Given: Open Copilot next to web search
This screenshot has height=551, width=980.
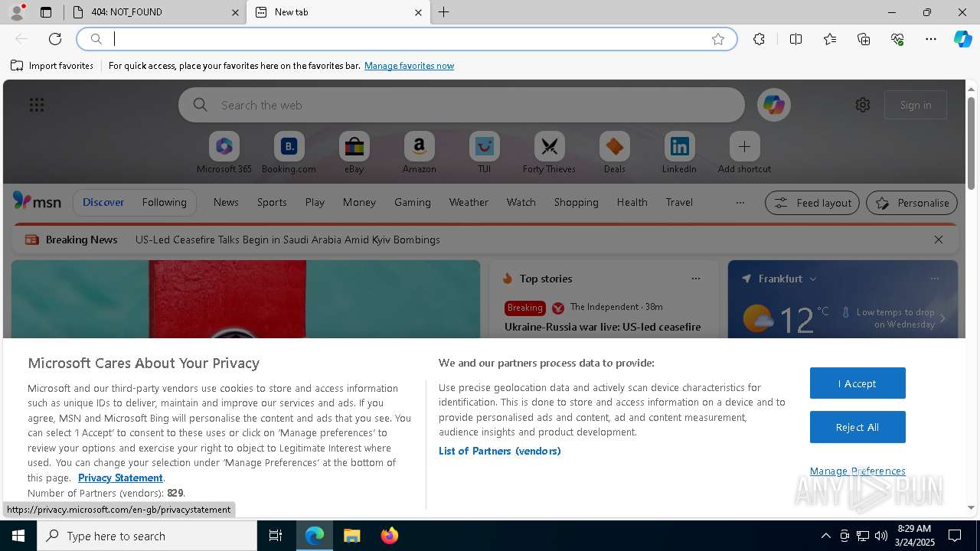Looking at the screenshot, I should pos(773,105).
